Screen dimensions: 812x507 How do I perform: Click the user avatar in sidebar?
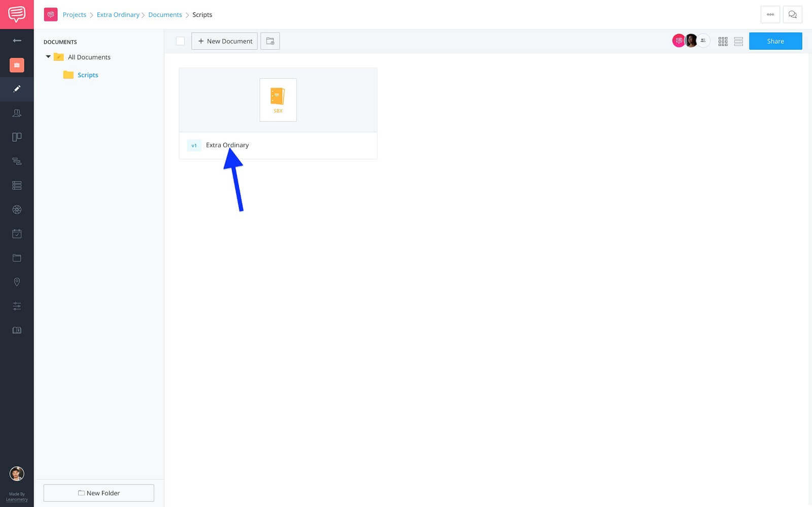click(x=17, y=474)
